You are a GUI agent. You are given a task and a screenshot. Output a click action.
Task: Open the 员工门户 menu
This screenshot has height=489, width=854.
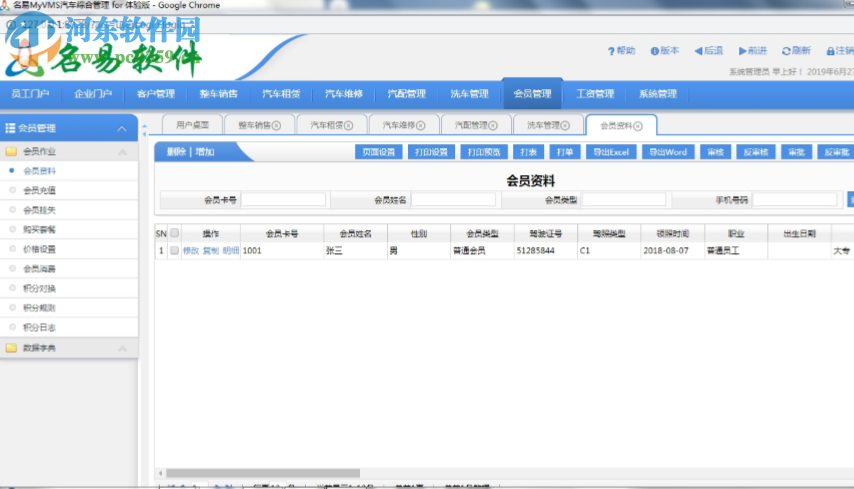(x=30, y=94)
